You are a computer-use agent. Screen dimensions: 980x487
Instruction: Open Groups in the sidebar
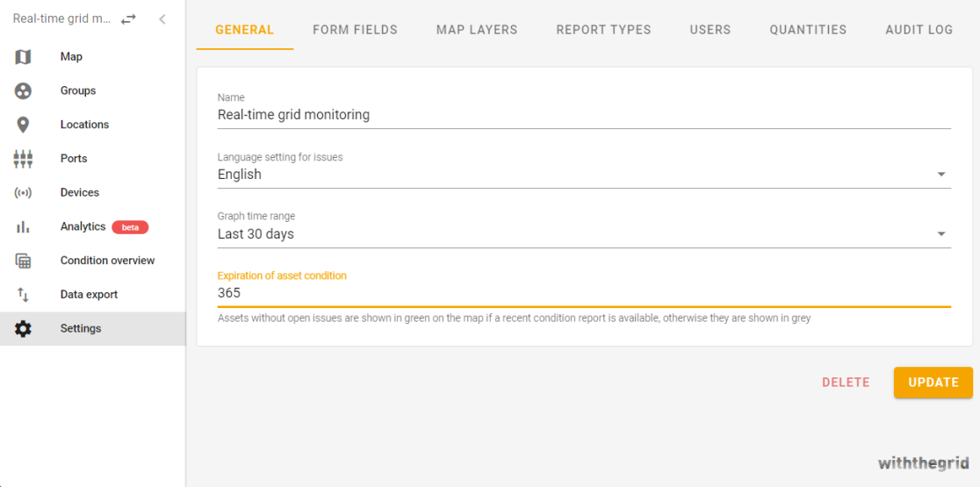tap(78, 90)
